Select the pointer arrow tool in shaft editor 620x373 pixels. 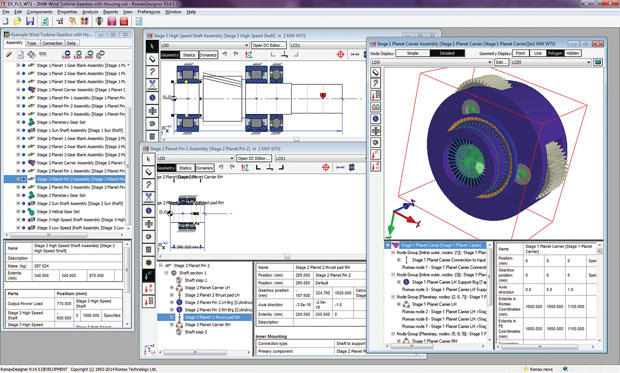[152, 46]
